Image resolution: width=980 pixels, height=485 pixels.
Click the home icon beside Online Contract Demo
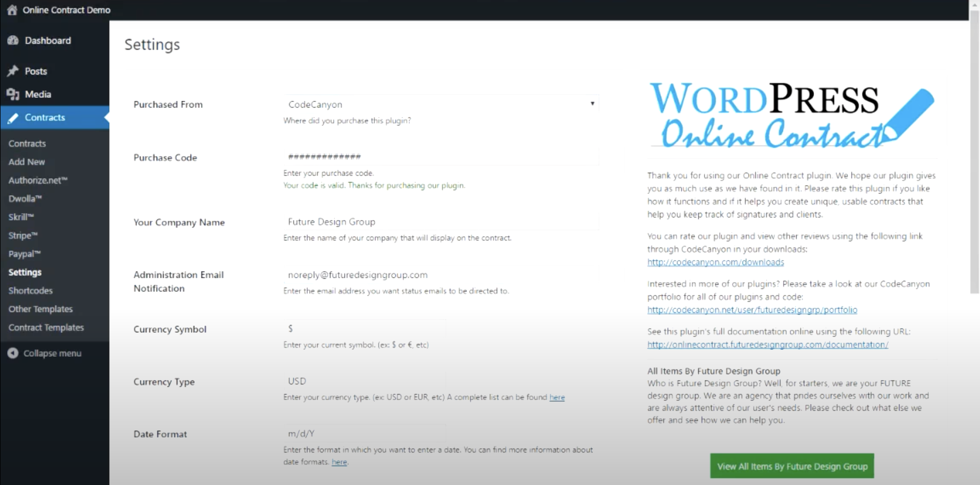[12, 10]
